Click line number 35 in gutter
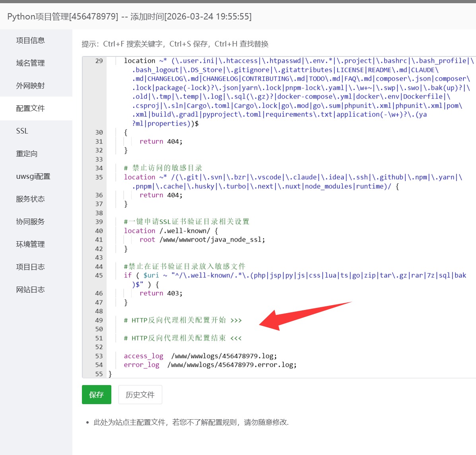 click(x=99, y=177)
